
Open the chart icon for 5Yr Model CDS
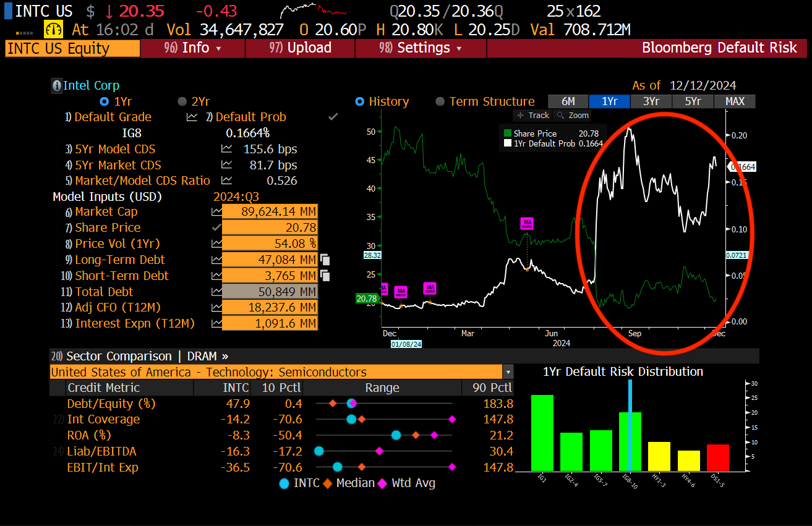tap(227, 149)
